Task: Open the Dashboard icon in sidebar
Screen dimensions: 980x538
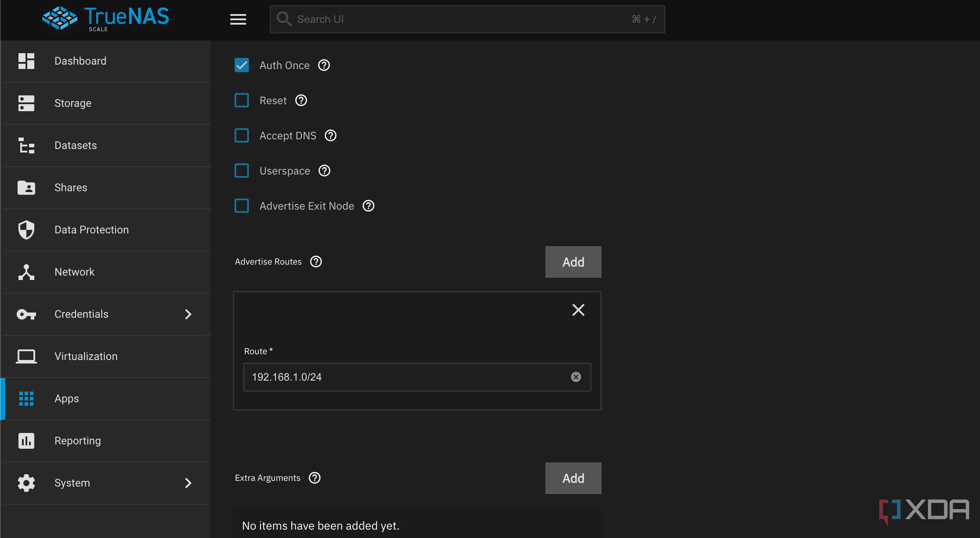Action: [26, 61]
